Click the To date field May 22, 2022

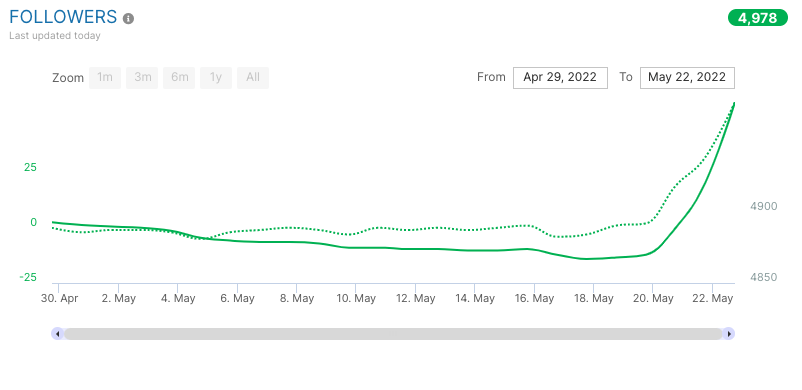[x=687, y=78]
